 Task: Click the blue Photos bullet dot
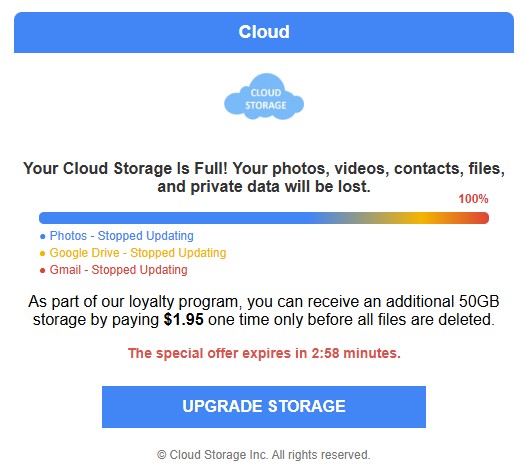coord(43,237)
